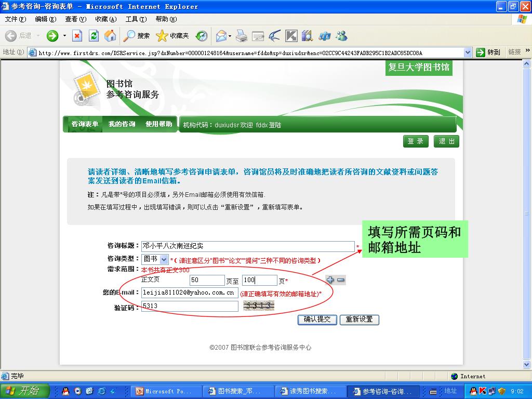Open the 文件(F) menu
This screenshot has width=532, height=399.
click(x=15, y=19)
